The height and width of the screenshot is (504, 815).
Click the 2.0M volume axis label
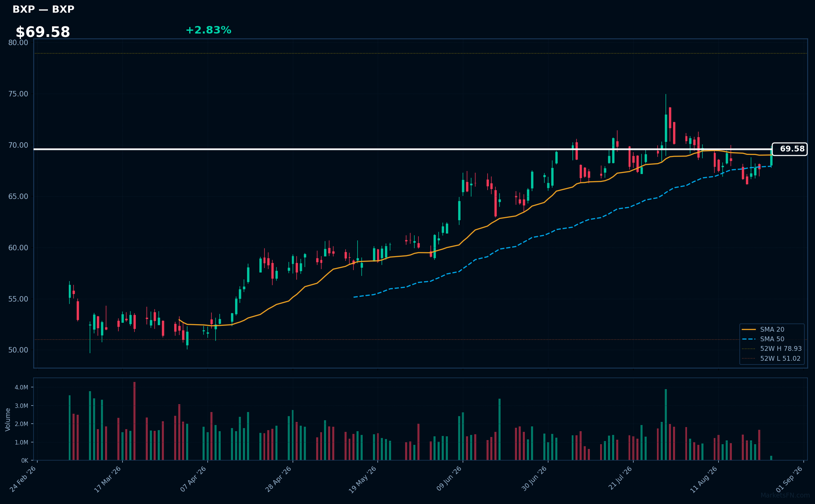coord(21,424)
